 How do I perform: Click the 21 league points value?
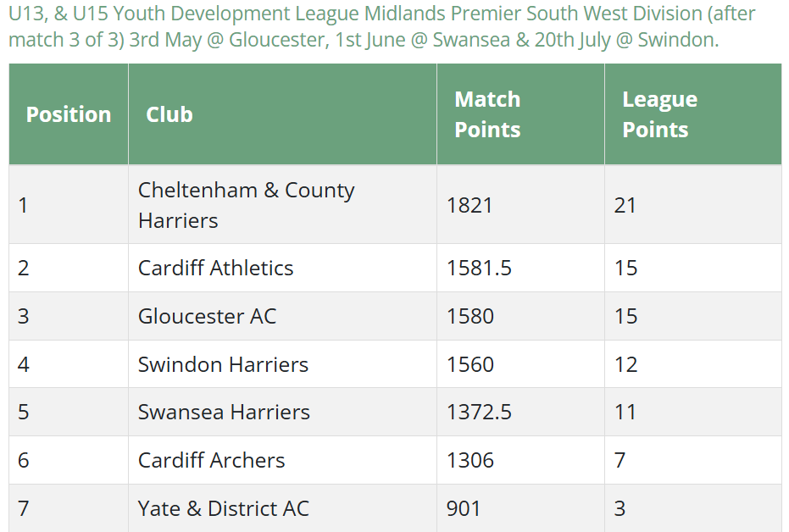[625, 205]
